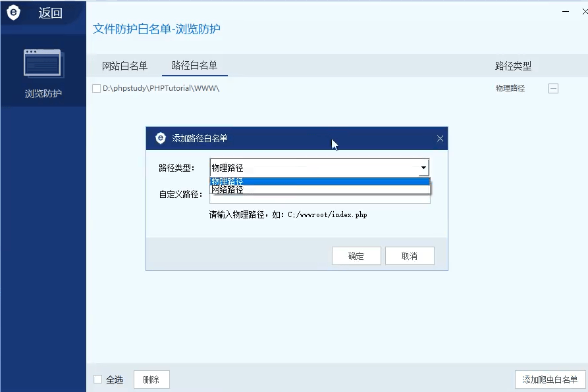Switch to the 网站白名单 tab
The image size is (588, 392).
(125, 66)
